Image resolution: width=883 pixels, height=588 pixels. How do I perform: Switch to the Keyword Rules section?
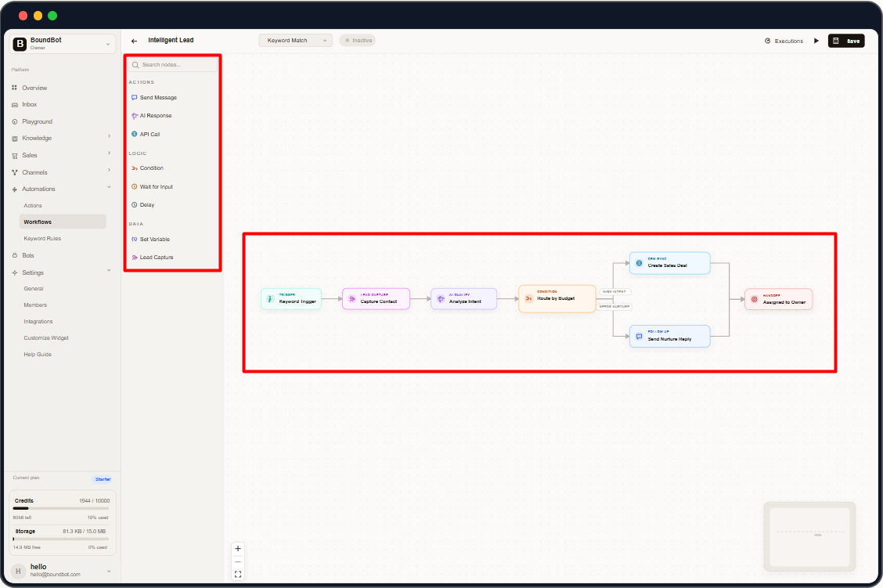(x=43, y=238)
